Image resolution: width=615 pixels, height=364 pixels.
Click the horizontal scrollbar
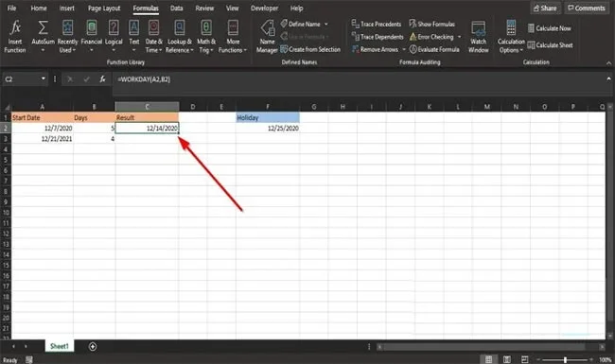[x=483, y=347]
